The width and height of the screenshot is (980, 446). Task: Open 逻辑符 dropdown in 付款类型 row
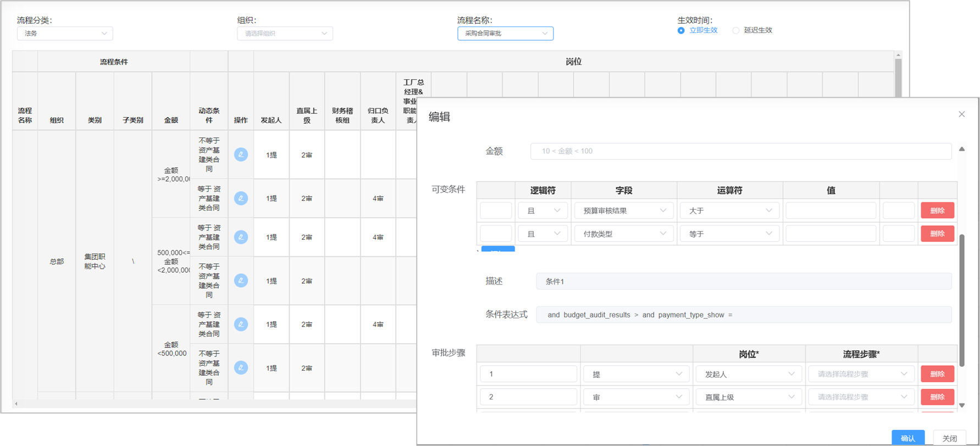(542, 234)
